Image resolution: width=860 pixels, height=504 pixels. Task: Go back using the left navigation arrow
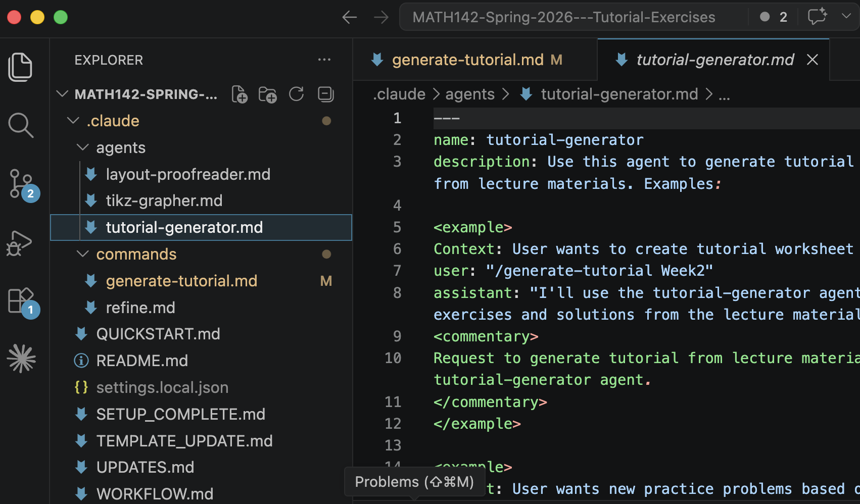349,18
